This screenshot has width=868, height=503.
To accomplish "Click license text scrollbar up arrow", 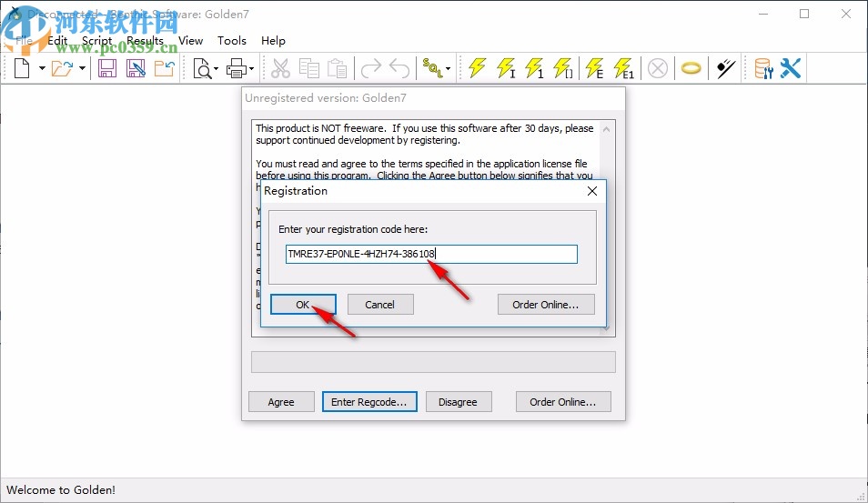I will (x=606, y=129).
